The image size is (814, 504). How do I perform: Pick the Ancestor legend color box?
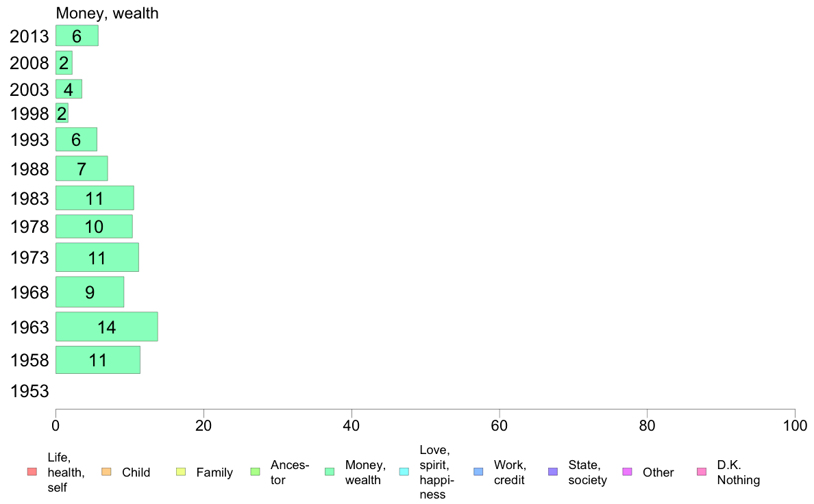[255, 472]
